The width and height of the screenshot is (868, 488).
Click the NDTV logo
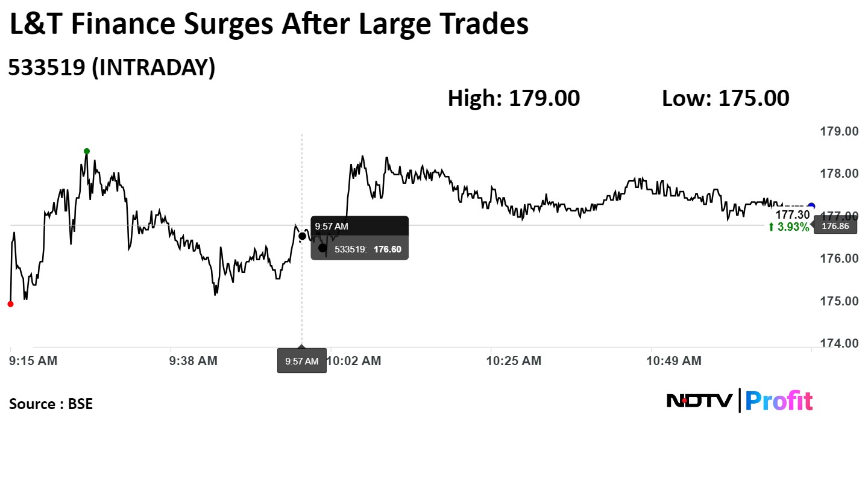click(699, 401)
